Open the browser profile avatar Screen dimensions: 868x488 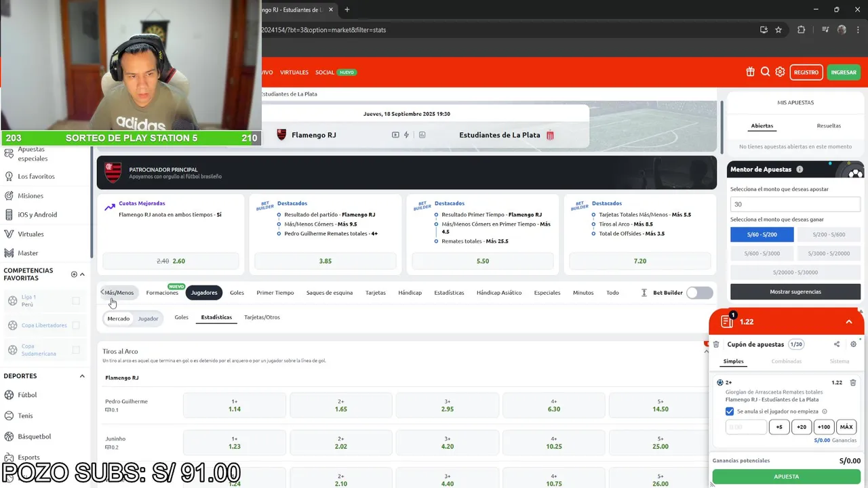click(842, 30)
